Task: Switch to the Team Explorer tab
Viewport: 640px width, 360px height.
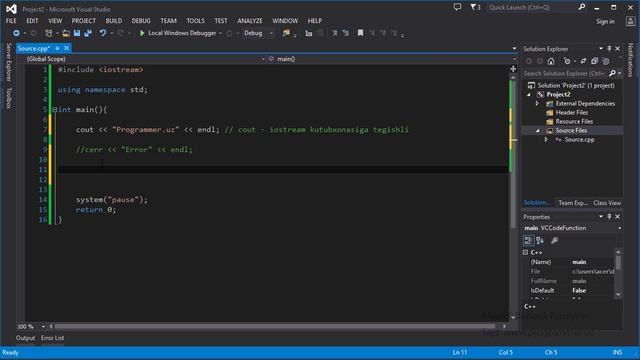Action: (x=573, y=203)
